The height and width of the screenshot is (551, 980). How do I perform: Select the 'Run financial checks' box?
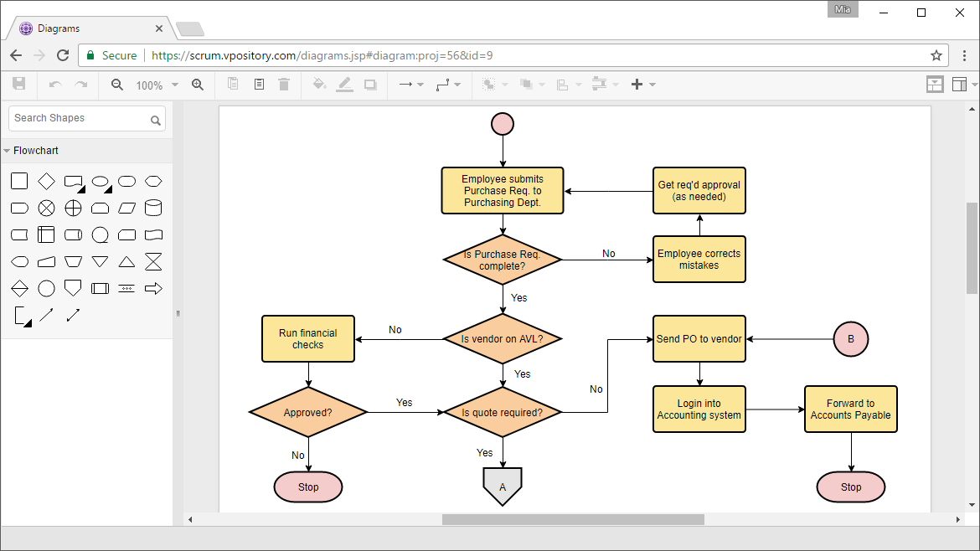pos(308,338)
